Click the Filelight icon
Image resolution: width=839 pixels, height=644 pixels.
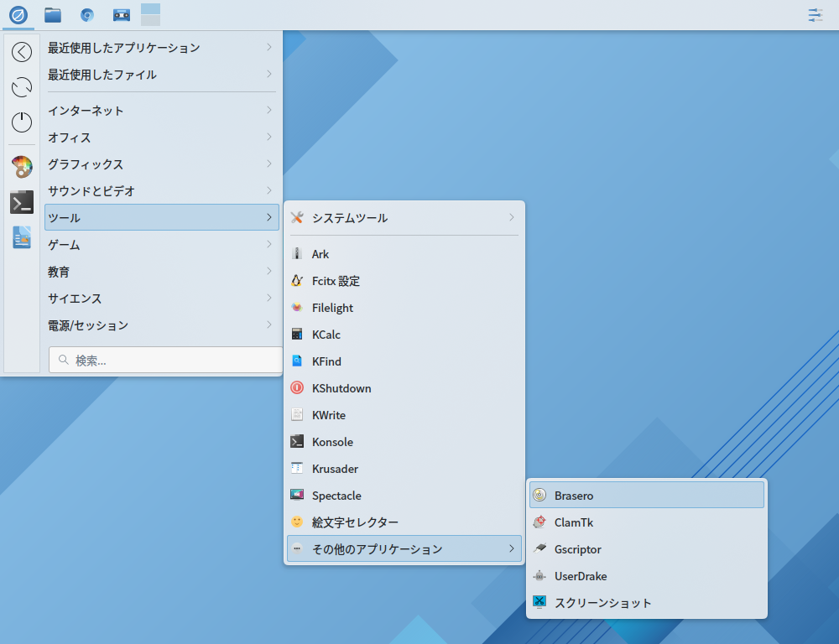pyautogui.click(x=297, y=307)
